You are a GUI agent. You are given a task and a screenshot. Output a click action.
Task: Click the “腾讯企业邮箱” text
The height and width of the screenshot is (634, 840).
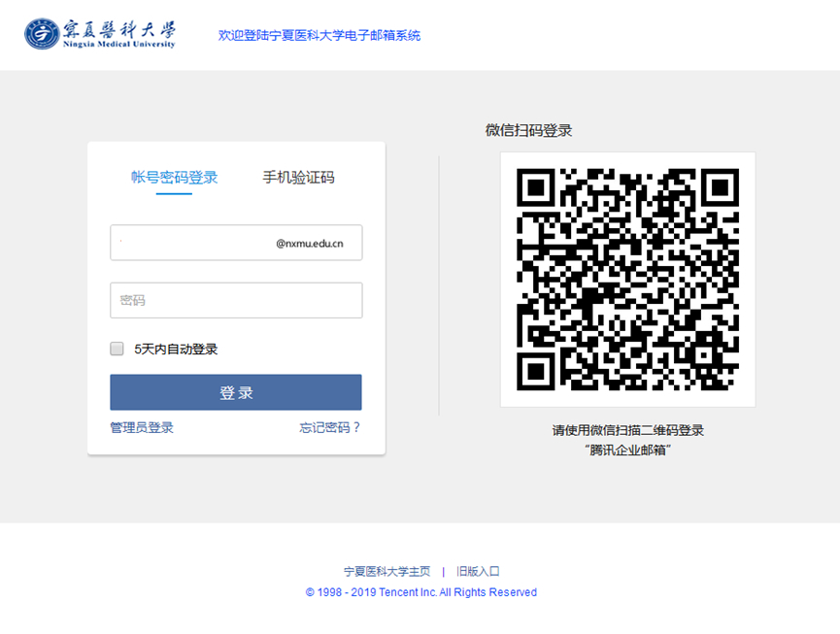[x=628, y=450]
